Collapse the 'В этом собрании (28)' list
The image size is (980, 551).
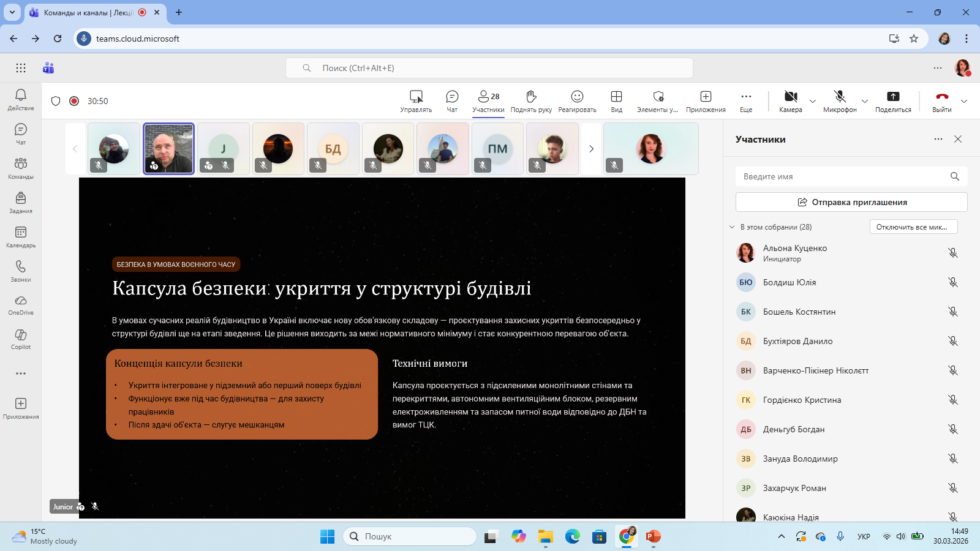[732, 227]
